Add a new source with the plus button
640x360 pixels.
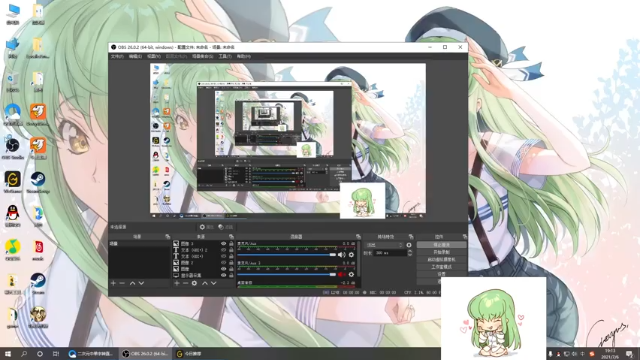[177, 283]
